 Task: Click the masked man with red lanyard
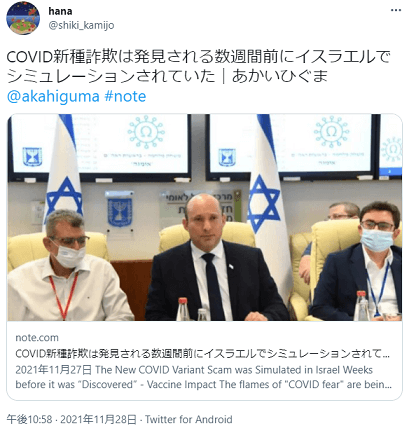click(x=67, y=265)
